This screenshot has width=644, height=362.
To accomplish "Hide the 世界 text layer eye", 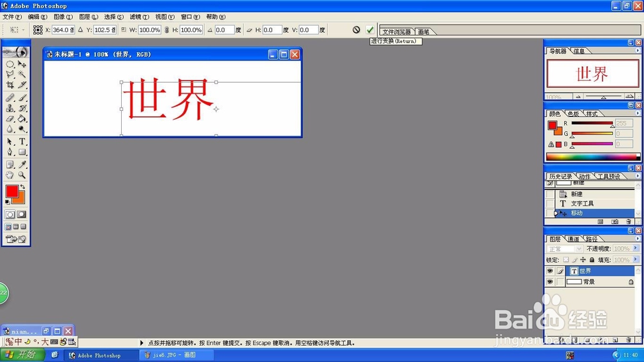I will coord(550,271).
